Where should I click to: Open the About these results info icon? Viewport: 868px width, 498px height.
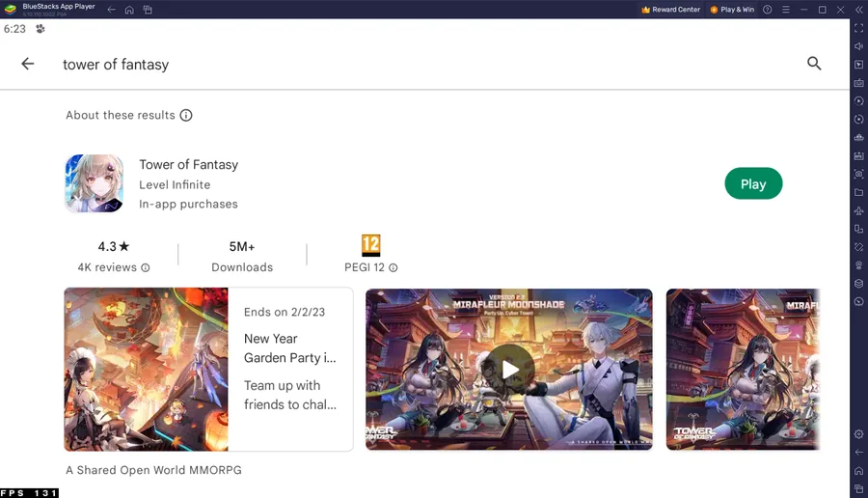pyautogui.click(x=186, y=115)
